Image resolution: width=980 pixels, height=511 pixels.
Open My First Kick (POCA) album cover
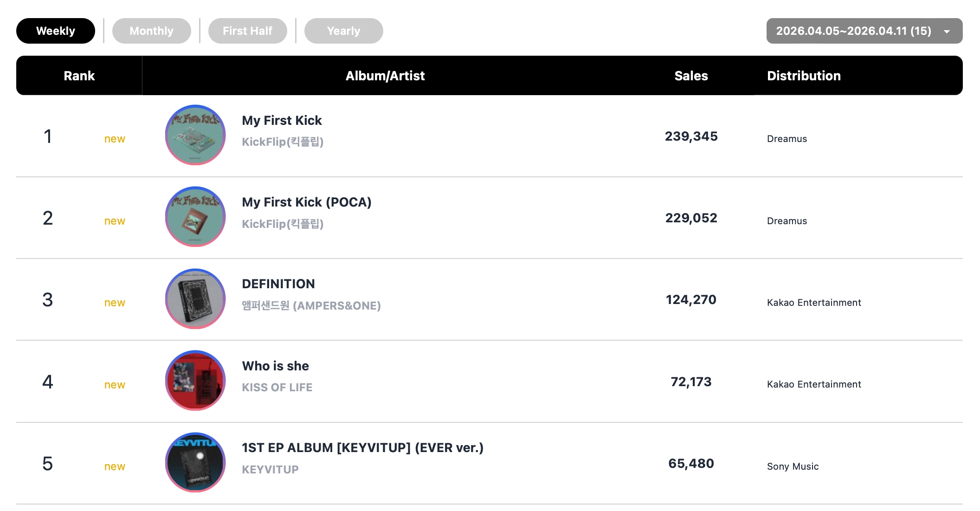[x=195, y=217]
